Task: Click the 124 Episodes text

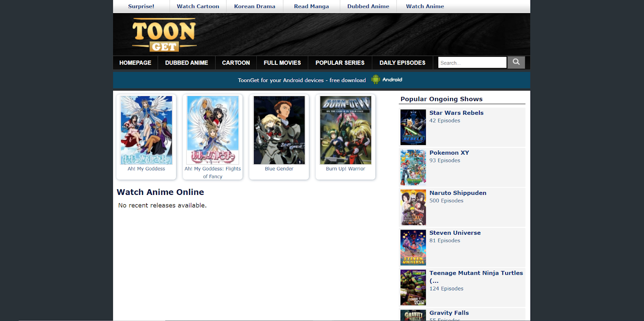Action: (x=446, y=289)
